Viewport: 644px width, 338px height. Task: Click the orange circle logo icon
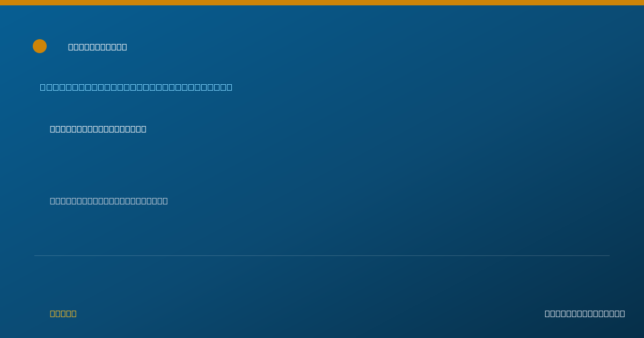[x=40, y=46]
